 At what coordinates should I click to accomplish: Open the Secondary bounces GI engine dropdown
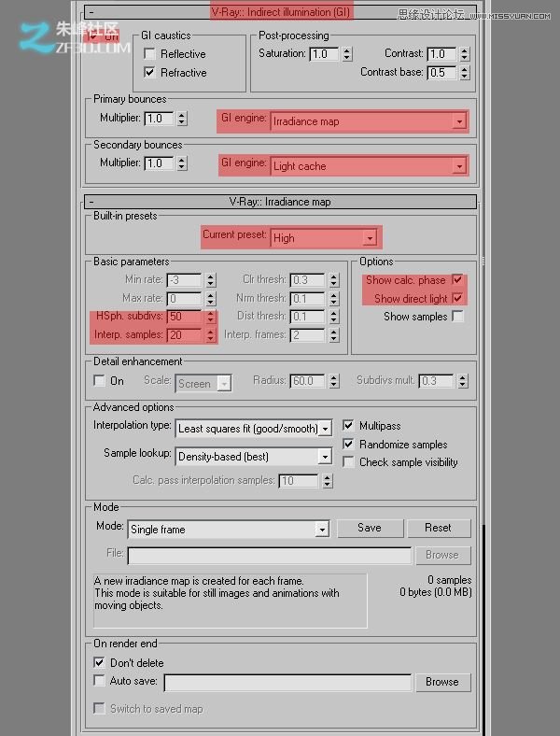pyautogui.click(x=369, y=166)
